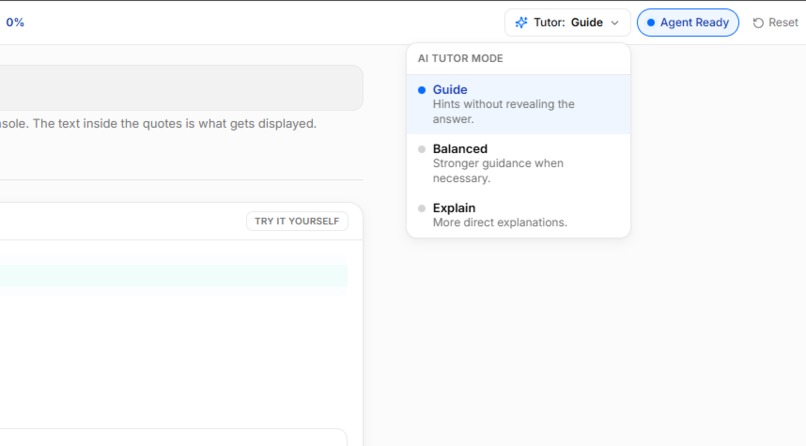The image size is (806, 446).
Task: Collapse the Tutor: Guide dropdown chevron
Action: (615, 23)
